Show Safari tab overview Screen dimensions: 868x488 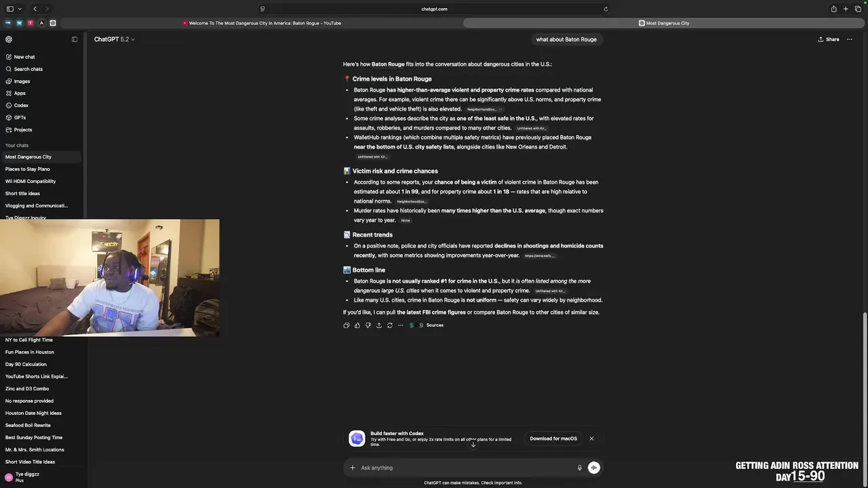pyautogui.click(x=858, y=9)
